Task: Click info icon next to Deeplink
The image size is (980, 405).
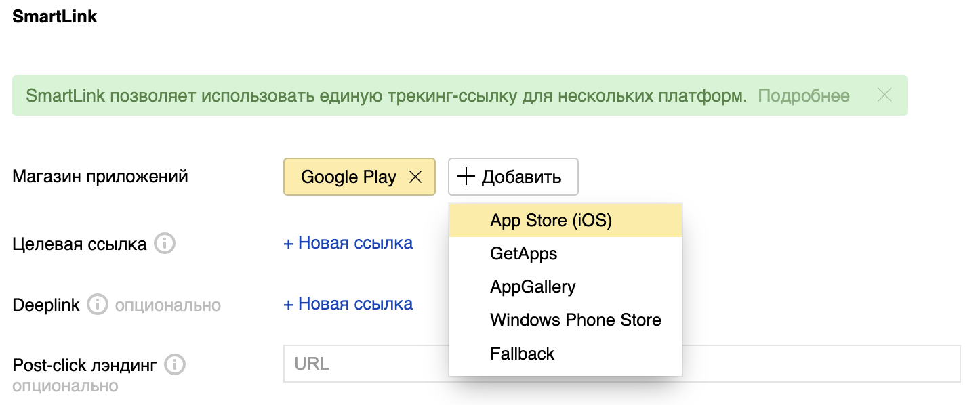Action: click(98, 305)
